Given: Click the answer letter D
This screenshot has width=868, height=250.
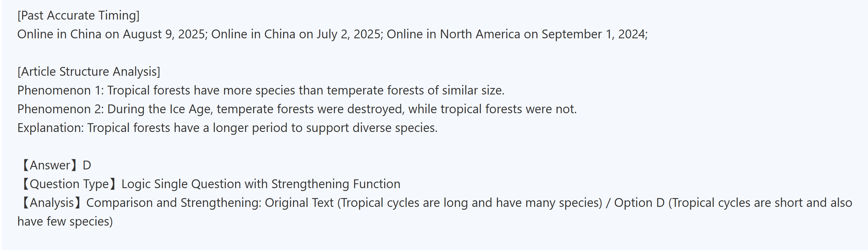Looking at the screenshot, I should point(87,165).
